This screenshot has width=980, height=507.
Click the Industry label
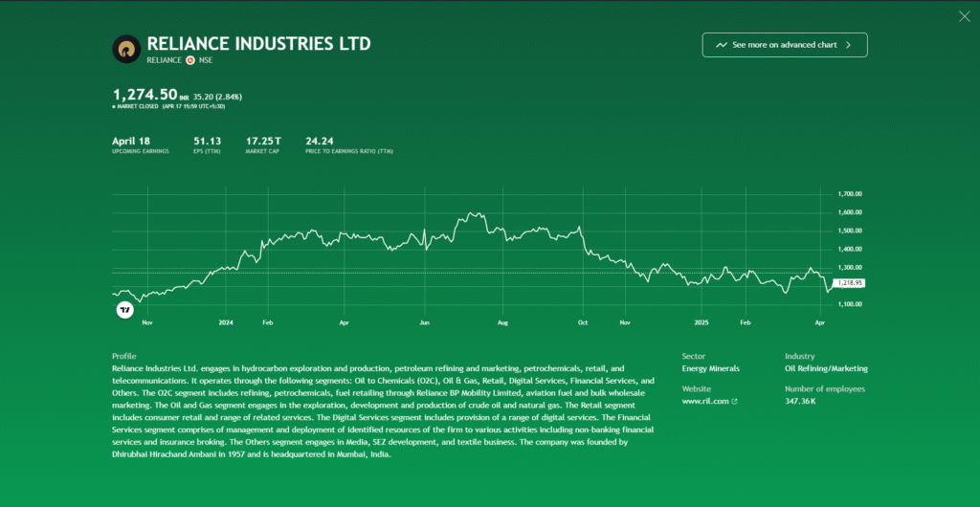(x=800, y=356)
